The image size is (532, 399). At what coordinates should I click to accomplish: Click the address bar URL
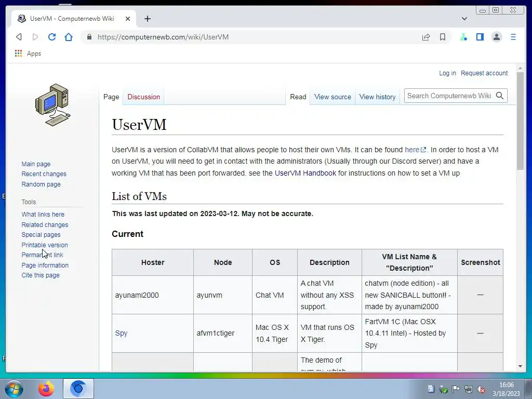point(163,37)
